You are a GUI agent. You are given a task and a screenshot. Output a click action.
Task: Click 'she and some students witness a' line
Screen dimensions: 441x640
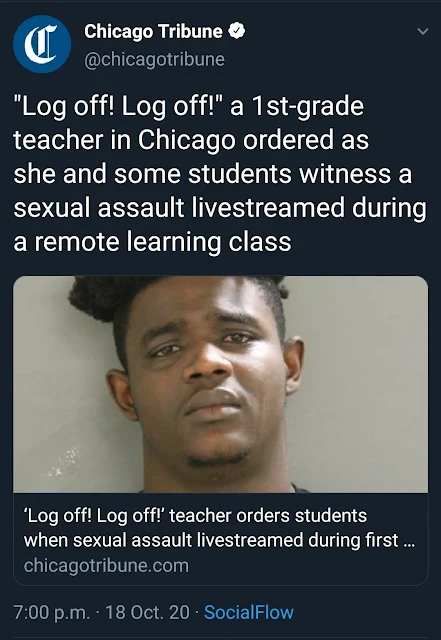pyautogui.click(x=212, y=174)
